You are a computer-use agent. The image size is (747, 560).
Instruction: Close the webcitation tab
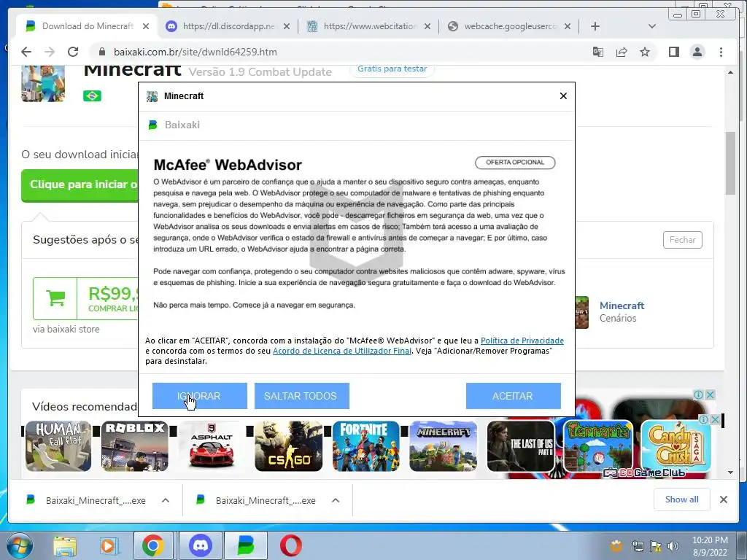[427, 26]
